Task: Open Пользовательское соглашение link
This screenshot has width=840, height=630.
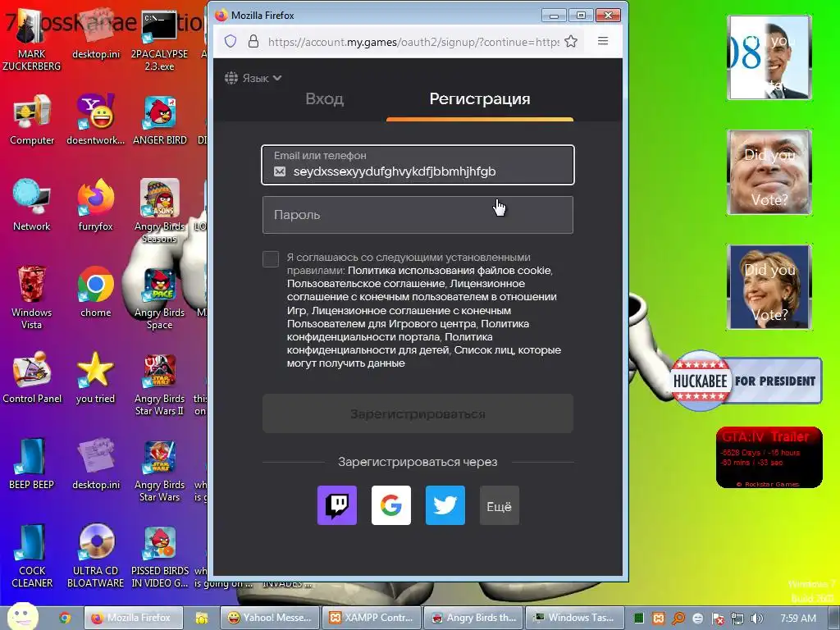Action: (365, 284)
